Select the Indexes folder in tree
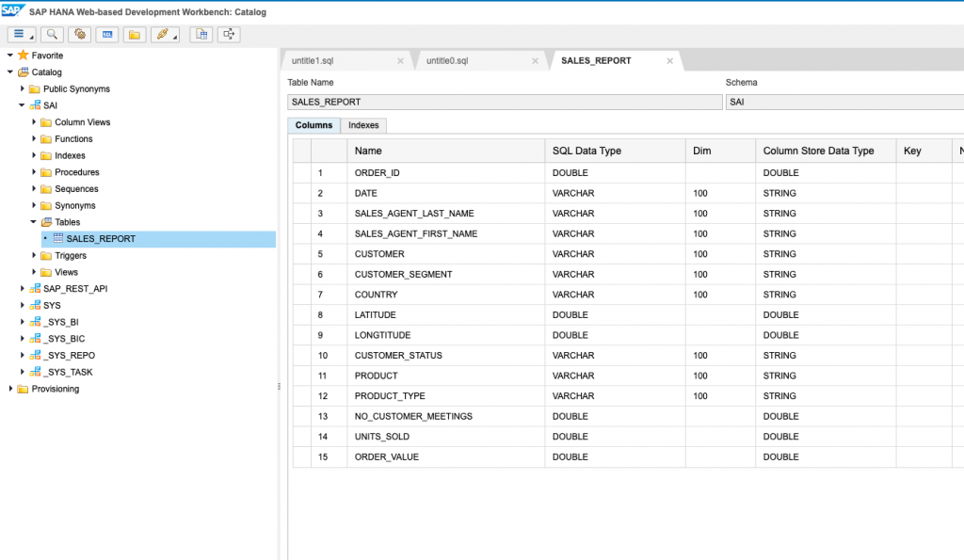The height and width of the screenshot is (560, 964). [70, 155]
